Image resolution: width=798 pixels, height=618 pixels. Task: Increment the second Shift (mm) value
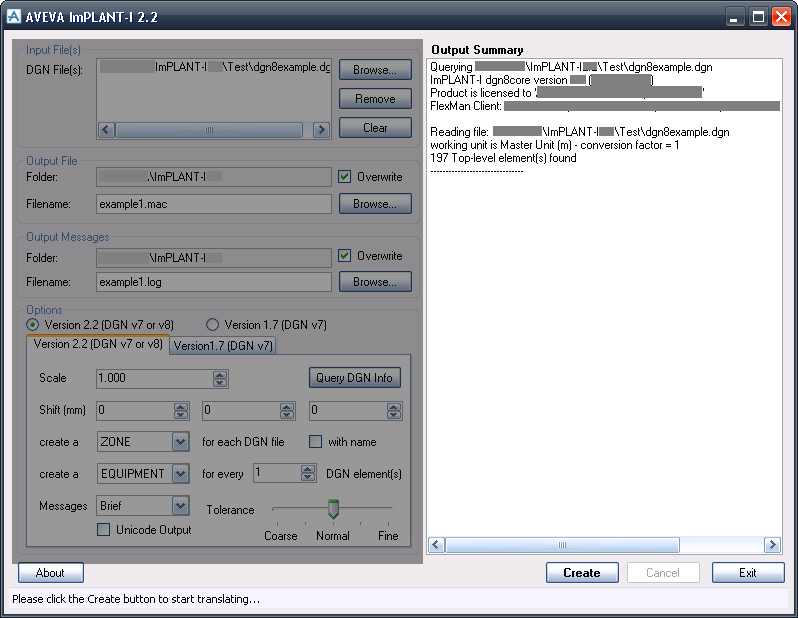[x=287, y=407]
